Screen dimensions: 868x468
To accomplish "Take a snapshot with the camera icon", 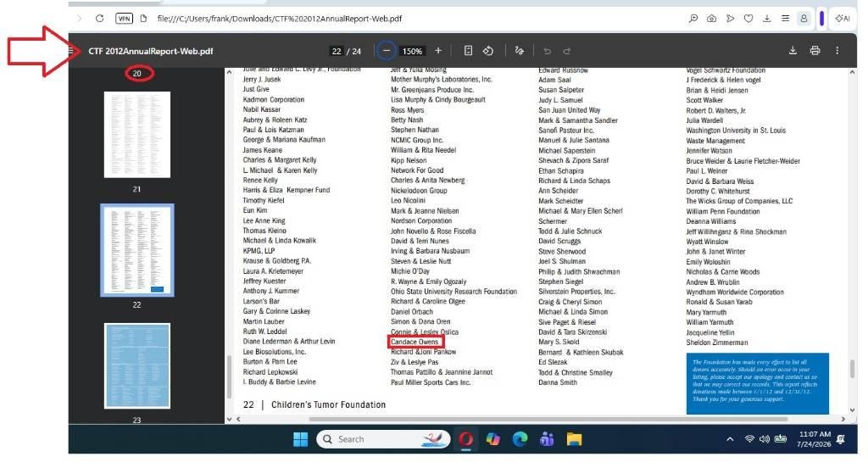I will point(712,19).
